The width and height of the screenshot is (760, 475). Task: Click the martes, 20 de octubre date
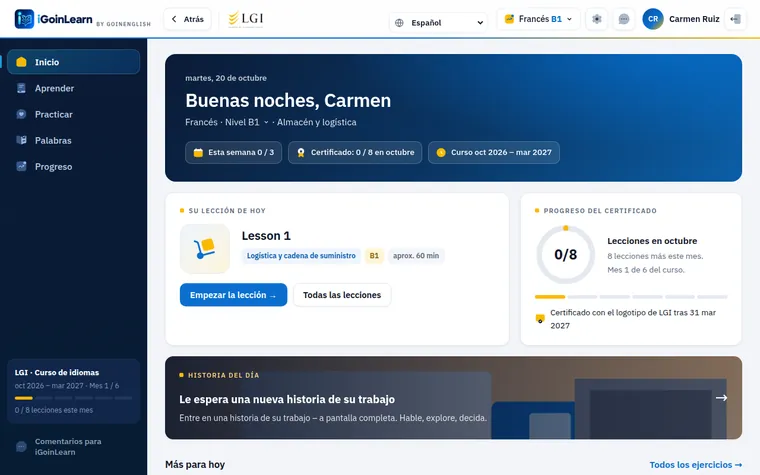coord(226,78)
